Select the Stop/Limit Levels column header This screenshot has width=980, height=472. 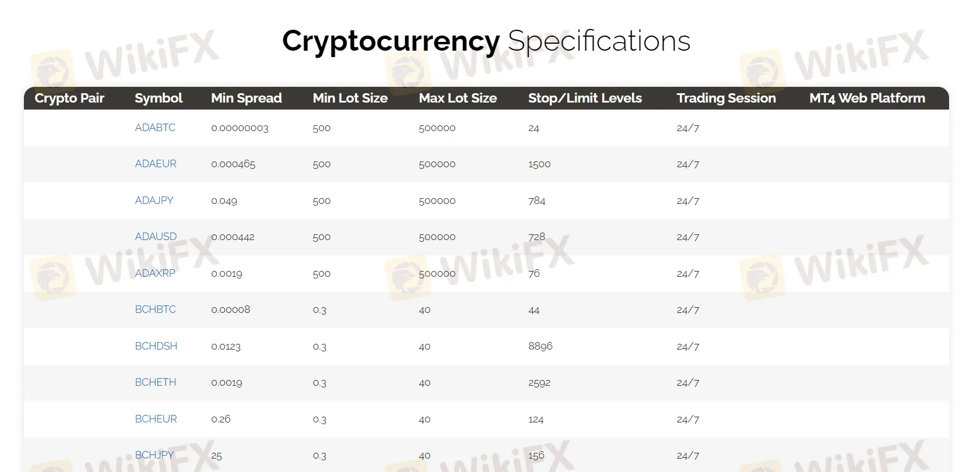point(585,98)
